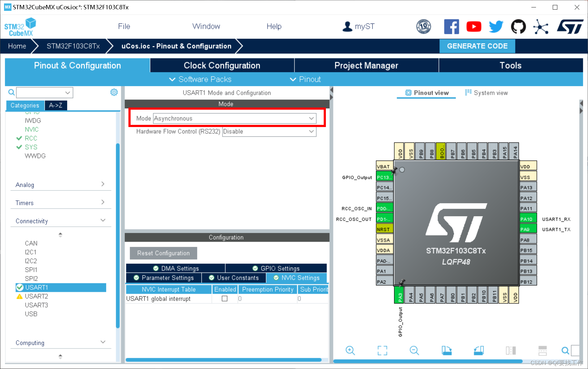Expand the Software Packs menu
Image resolution: width=588 pixels, height=369 pixels.
(x=200, y=79)
